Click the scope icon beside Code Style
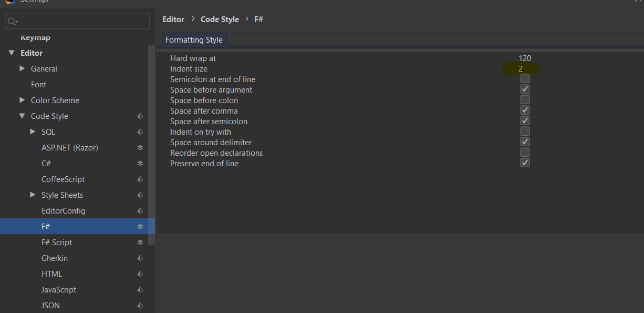644x313 pixels. 140,116
